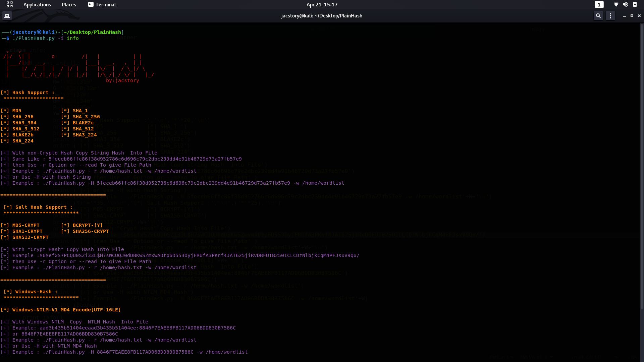Close the terminal window
The width and height of the screenshot is (644, 362).
click(x=639, y=16)
